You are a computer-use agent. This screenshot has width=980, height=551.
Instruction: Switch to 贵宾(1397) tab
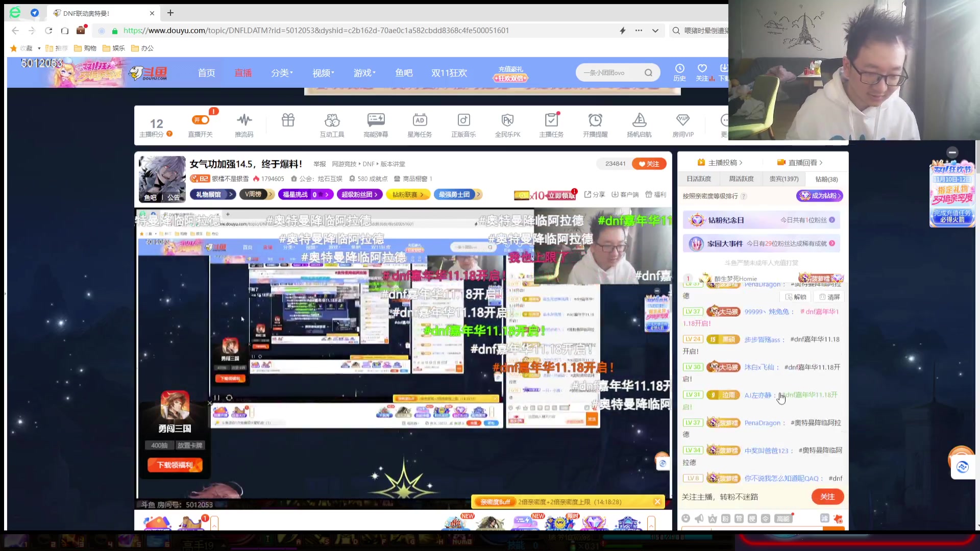(x=784, y=179)
